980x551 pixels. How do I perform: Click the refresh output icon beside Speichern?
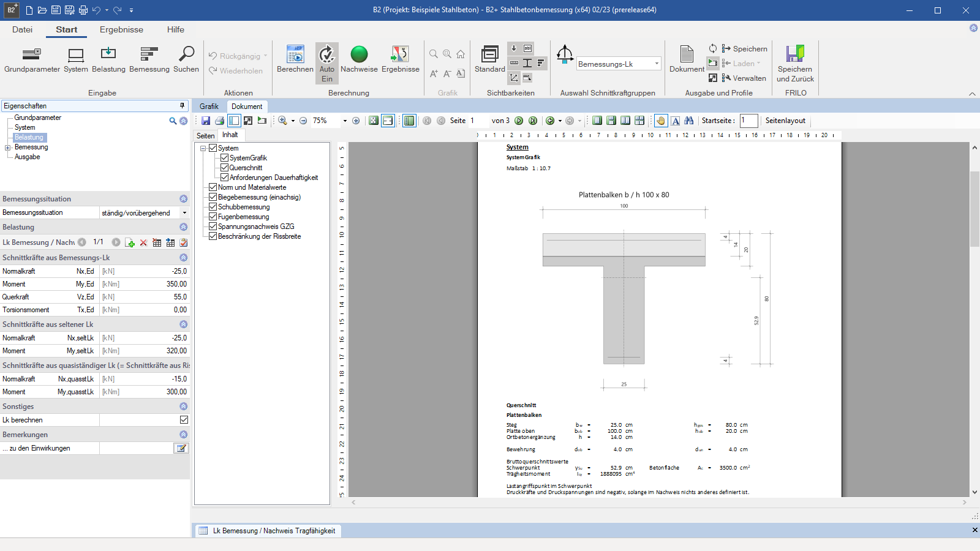pyautogui.click(x=713, y=48)
